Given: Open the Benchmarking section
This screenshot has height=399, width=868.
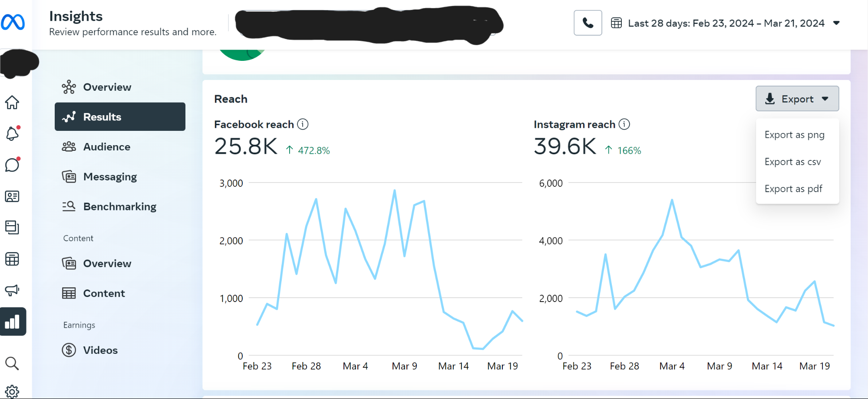Looking at the screenshot, I should pos(120,206).
